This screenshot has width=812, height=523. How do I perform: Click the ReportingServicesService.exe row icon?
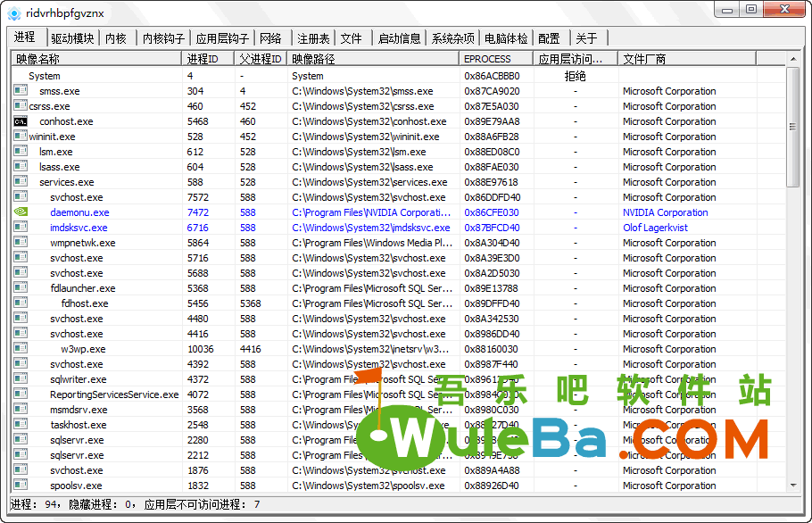(x=21, y=394)
